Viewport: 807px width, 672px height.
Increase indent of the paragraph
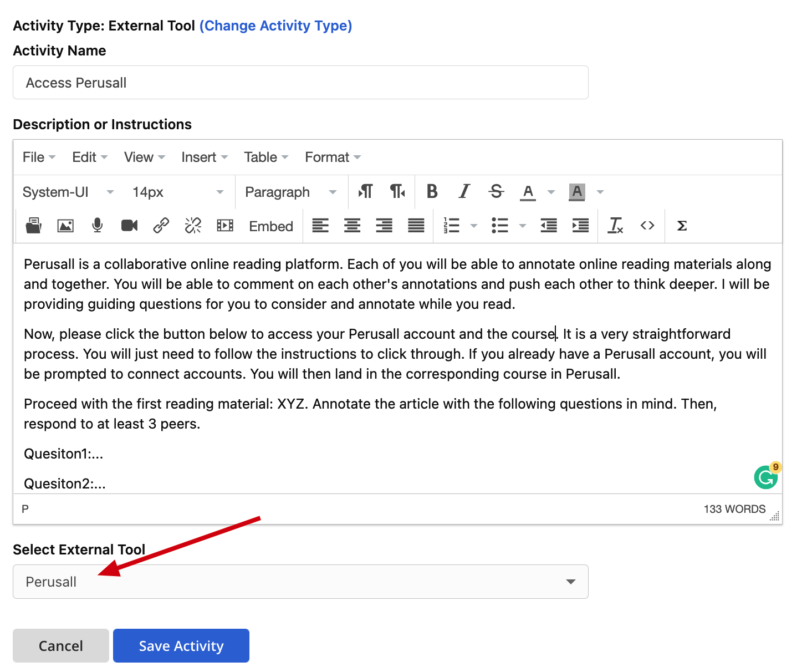click(x=581, y=226)
